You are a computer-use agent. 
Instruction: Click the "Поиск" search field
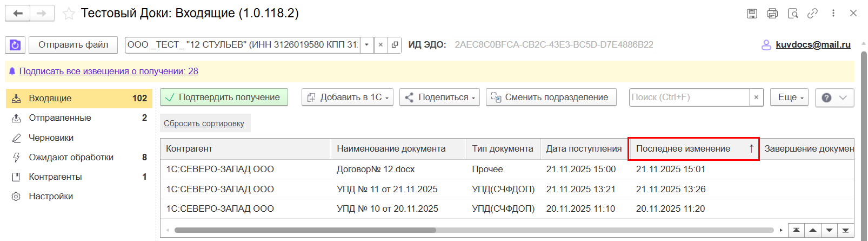[x=689, y=97]
